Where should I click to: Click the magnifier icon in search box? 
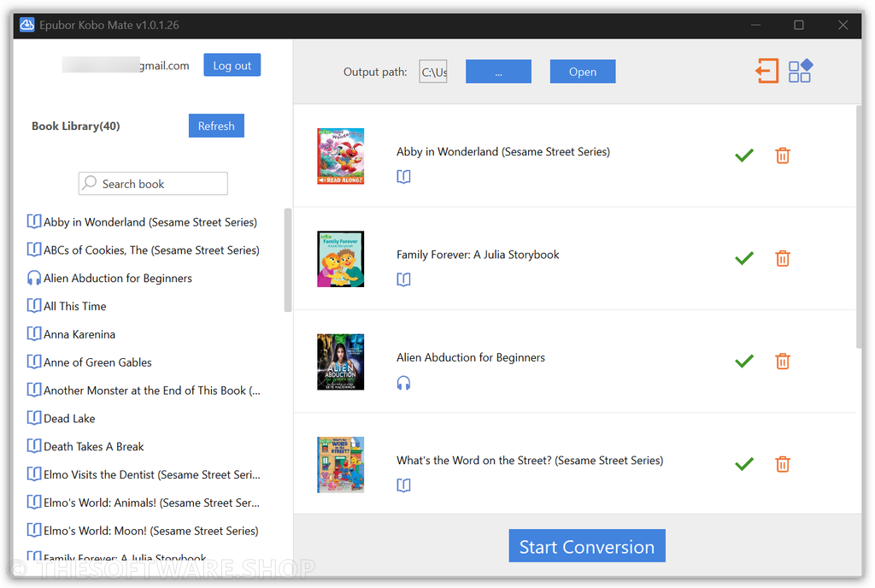pyautogui.click(x=89, y=183)
